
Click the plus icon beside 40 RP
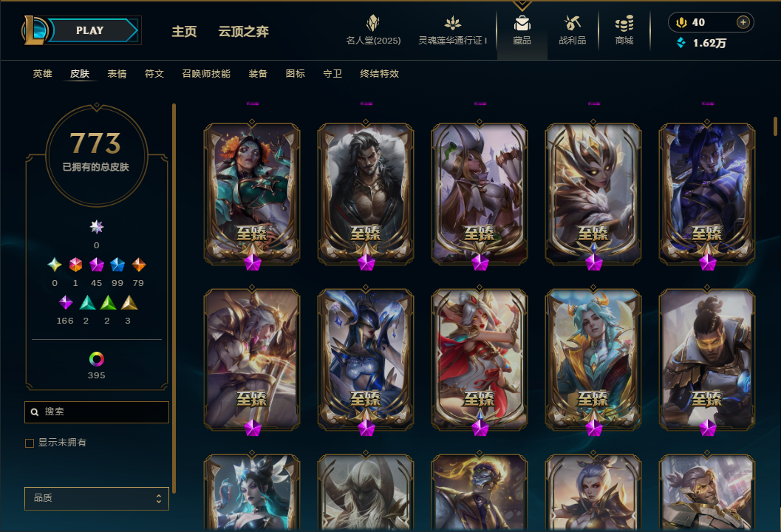point(743,22)
